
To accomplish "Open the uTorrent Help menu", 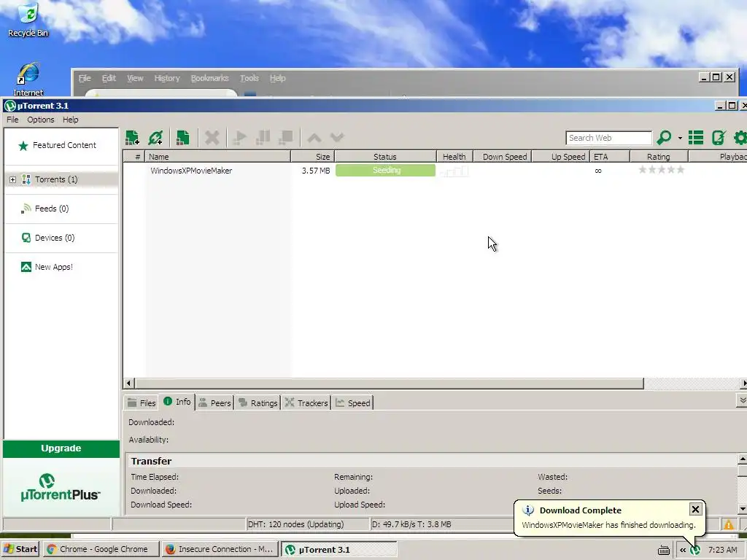I will pos(71,120).
